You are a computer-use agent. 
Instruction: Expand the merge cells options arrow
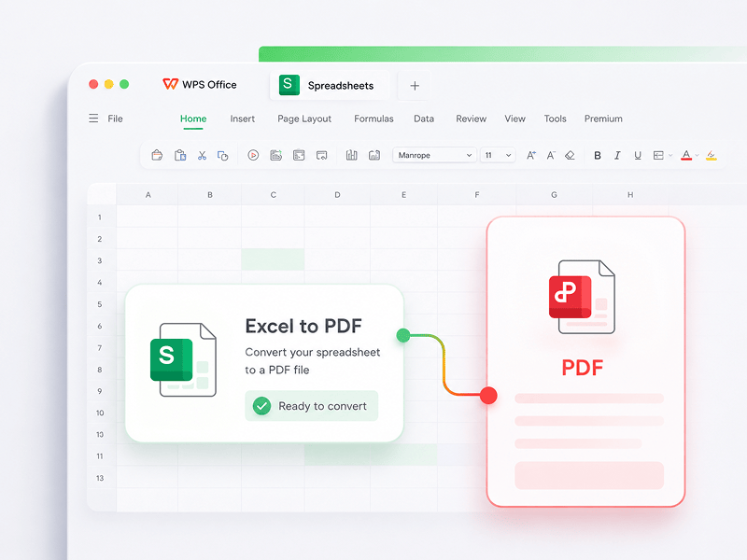coord(670,155)
